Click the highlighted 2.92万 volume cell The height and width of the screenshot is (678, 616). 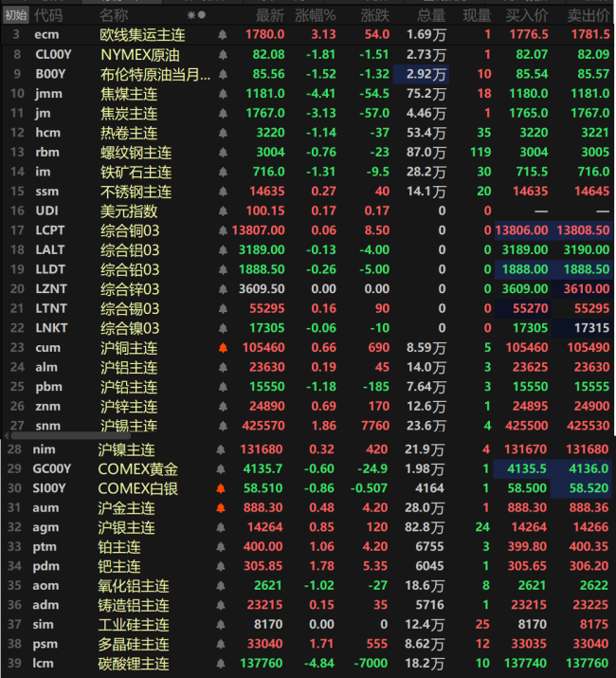pyautogui.click(x=421, y=74)
